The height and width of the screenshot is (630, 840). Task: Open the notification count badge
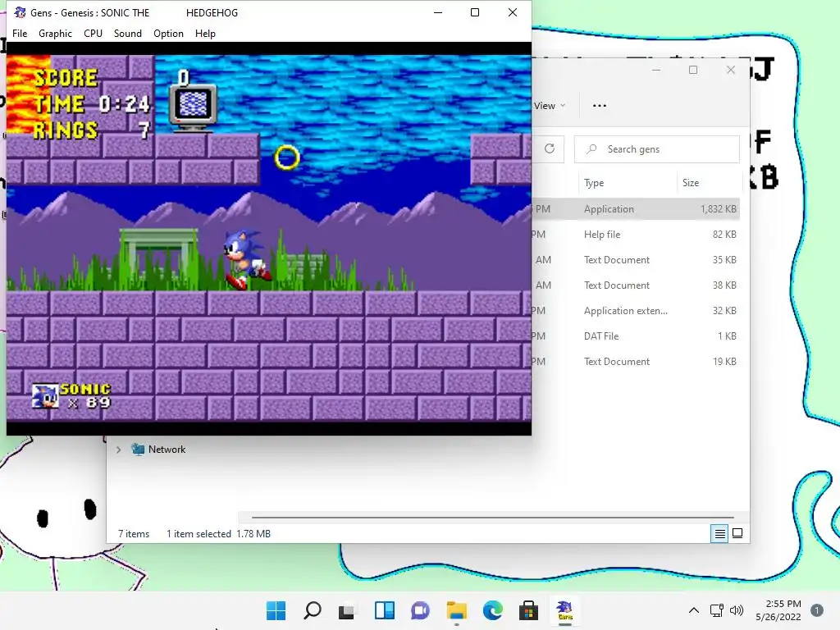coord(816,610)
